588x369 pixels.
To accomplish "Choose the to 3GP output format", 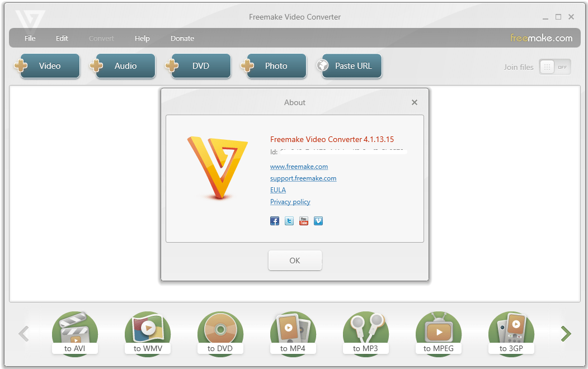I will (x=511, y=333).
